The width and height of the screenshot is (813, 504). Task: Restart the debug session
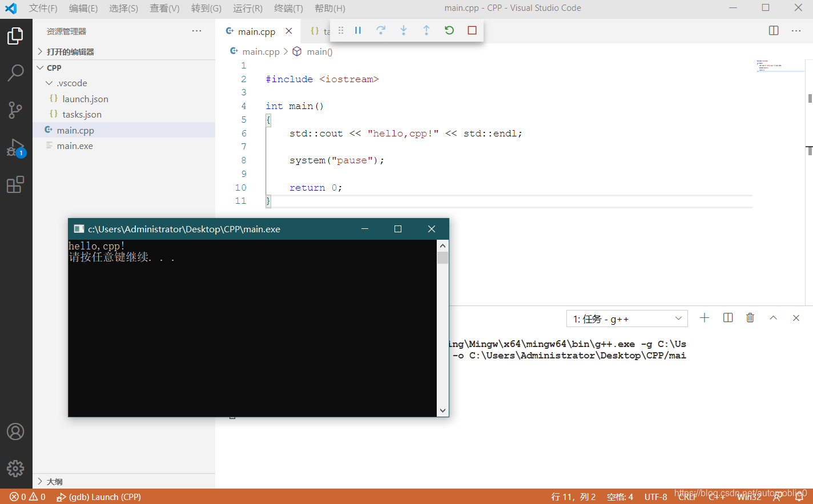point(449,30)
